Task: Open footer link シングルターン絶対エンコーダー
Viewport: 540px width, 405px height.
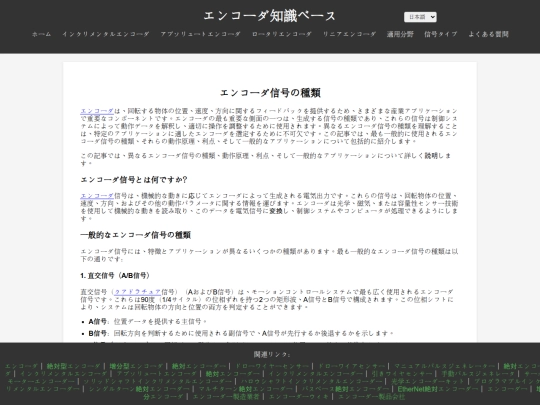Action: click(139, 389)
